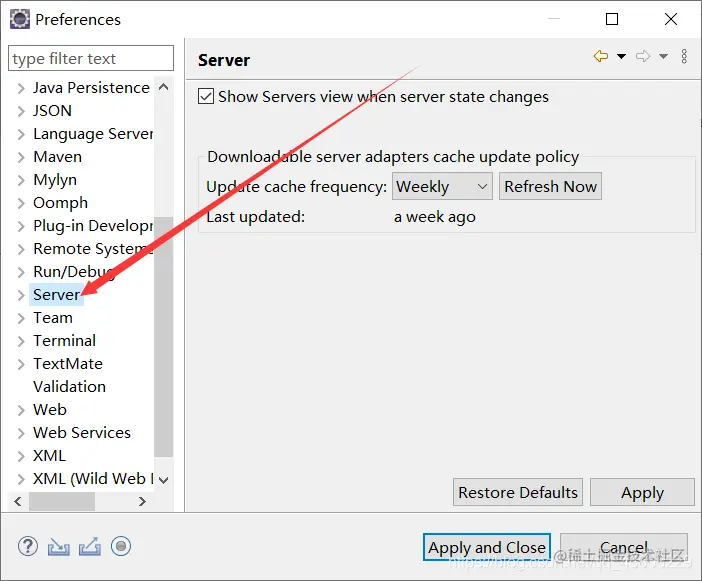Expand the Web Services tree node chevron
702x581 pixels.
click(21, 433)
